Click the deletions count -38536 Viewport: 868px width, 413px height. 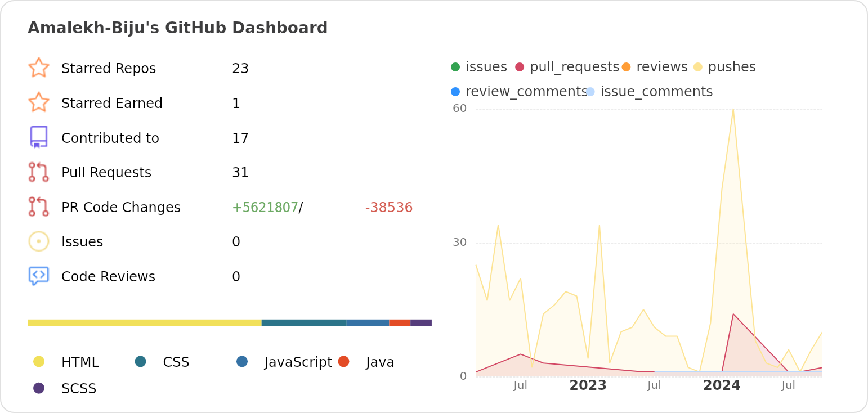389,208
